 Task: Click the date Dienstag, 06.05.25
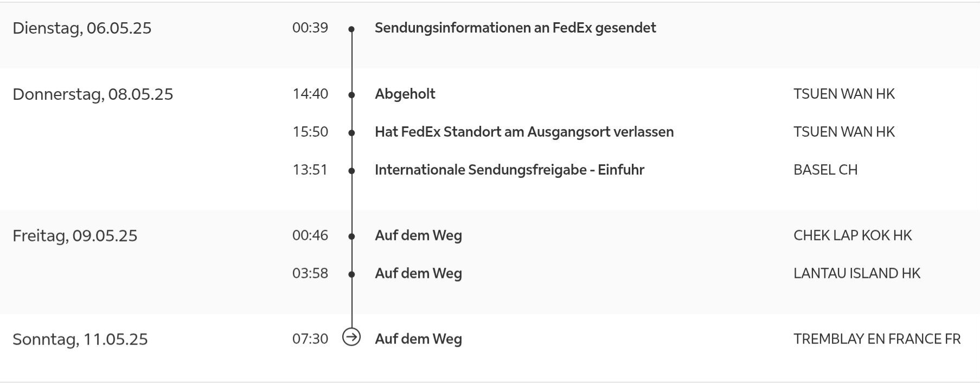[x=82, y=28]
